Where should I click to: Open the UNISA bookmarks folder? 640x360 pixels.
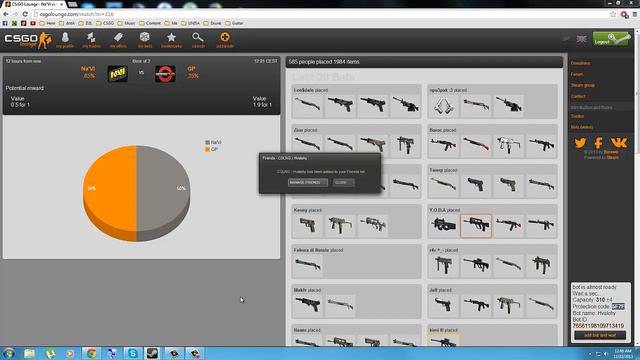(191, 23)
